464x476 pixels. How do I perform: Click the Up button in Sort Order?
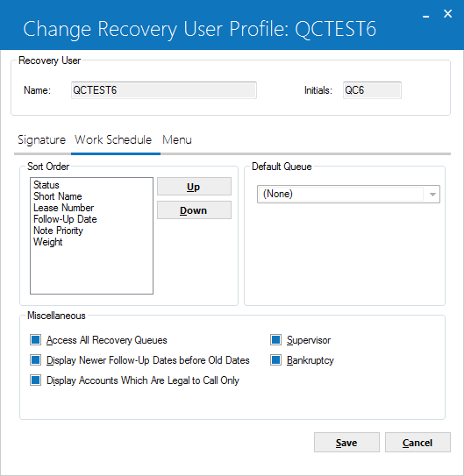[194, 187]
